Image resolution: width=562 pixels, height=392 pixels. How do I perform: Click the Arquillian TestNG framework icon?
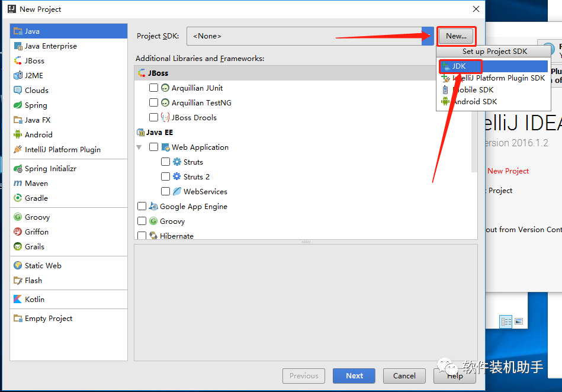click(165, 103)
